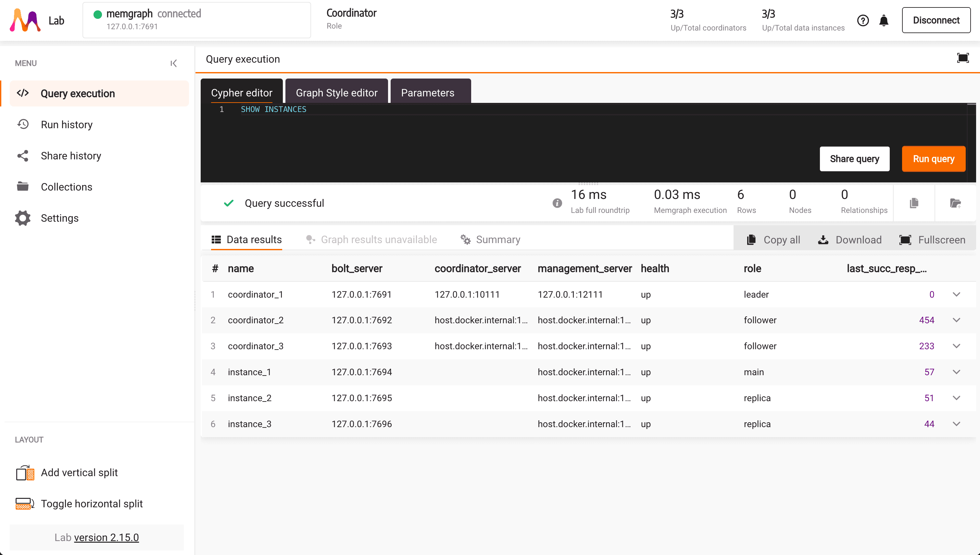View results in Fullscreen

click(x=932, y=240)
